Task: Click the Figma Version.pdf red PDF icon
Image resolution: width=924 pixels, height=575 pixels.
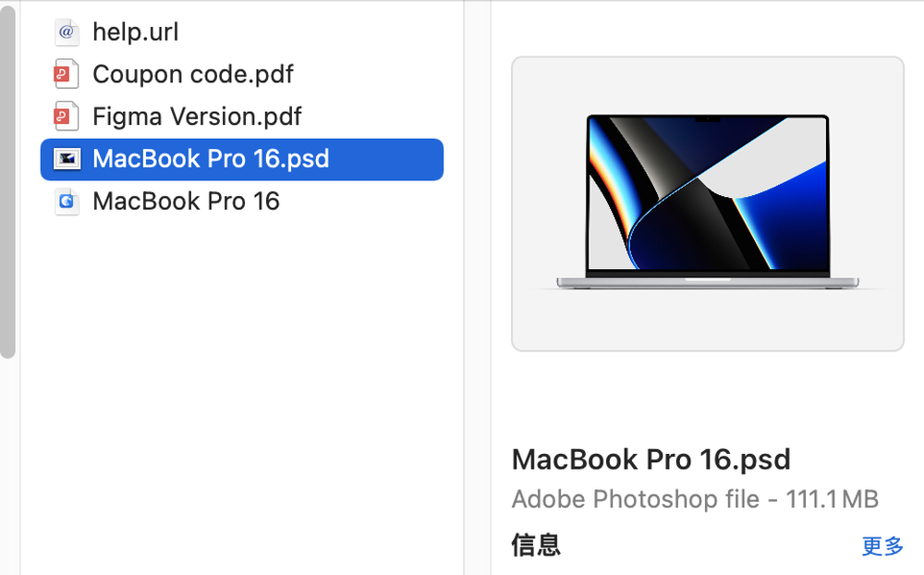Action: [67, 116]
